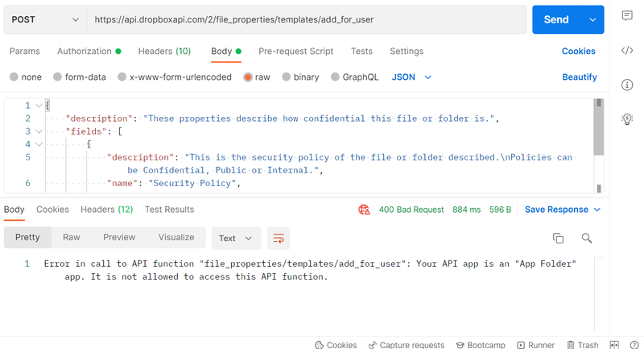
Task: Open the response Headers (12) tab
Action: click(107, 210)
